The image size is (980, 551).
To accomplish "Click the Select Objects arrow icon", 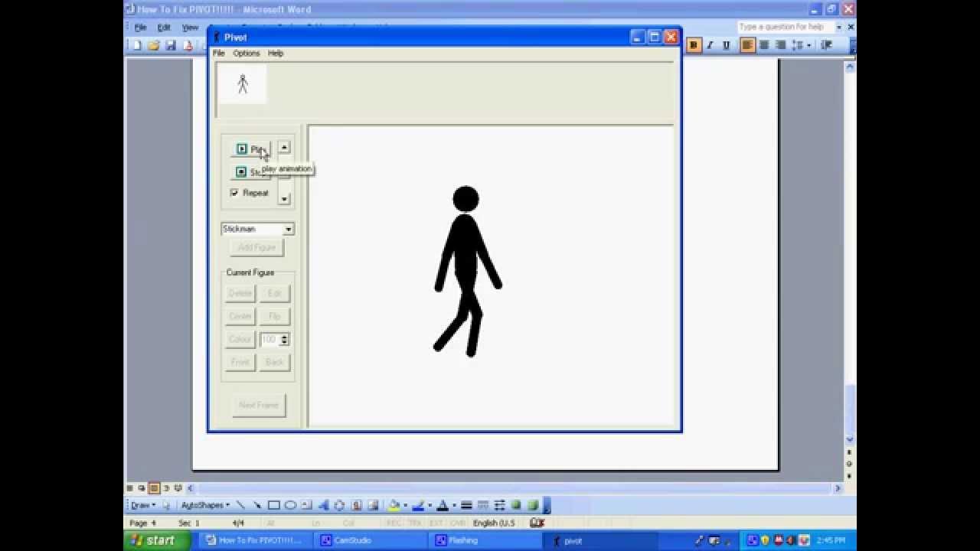I will (166, 505).
